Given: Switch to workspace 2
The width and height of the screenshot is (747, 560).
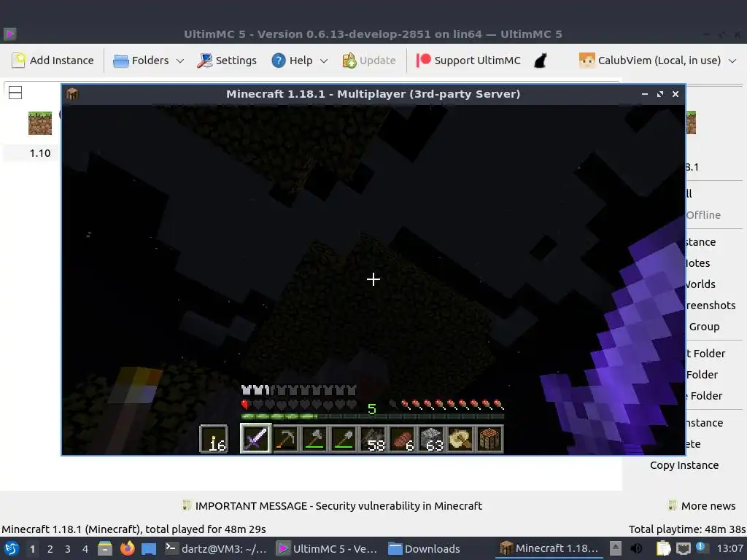Looking at the screenshot, I should click(50, 549).
